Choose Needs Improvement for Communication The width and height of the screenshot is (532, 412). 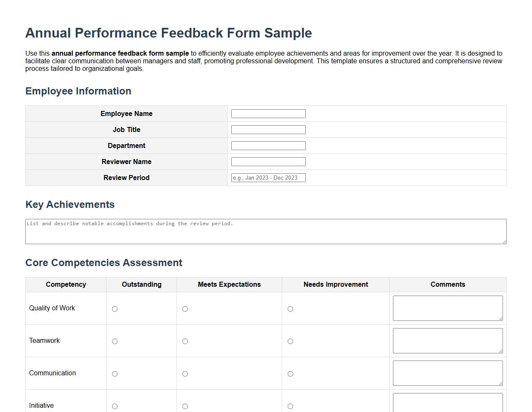[290, 374]
